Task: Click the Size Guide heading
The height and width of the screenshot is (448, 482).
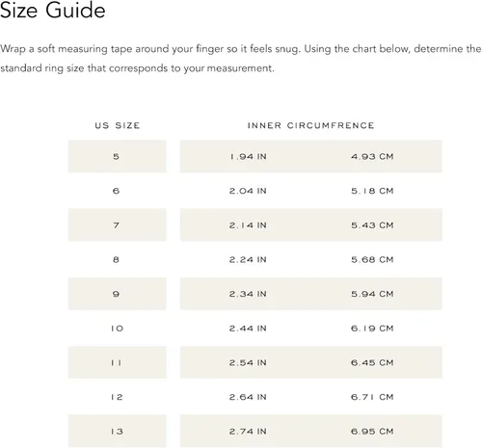Action: point(53,10)
